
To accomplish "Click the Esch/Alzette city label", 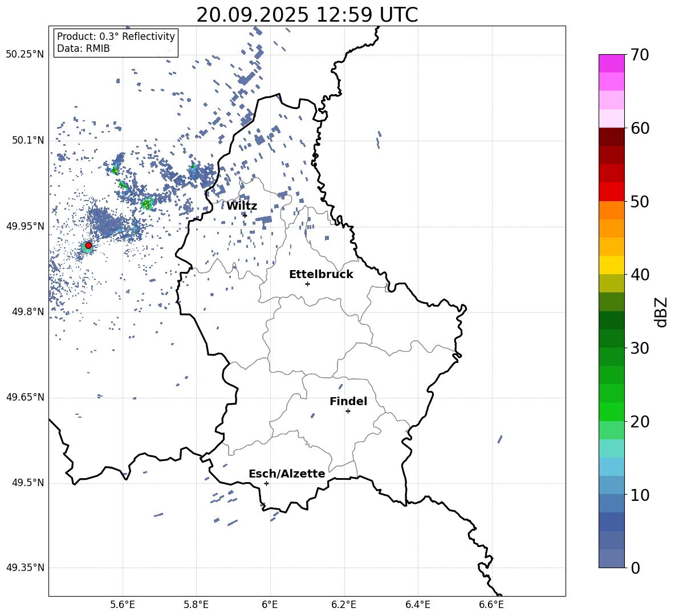I will click(x=287, y=474).
